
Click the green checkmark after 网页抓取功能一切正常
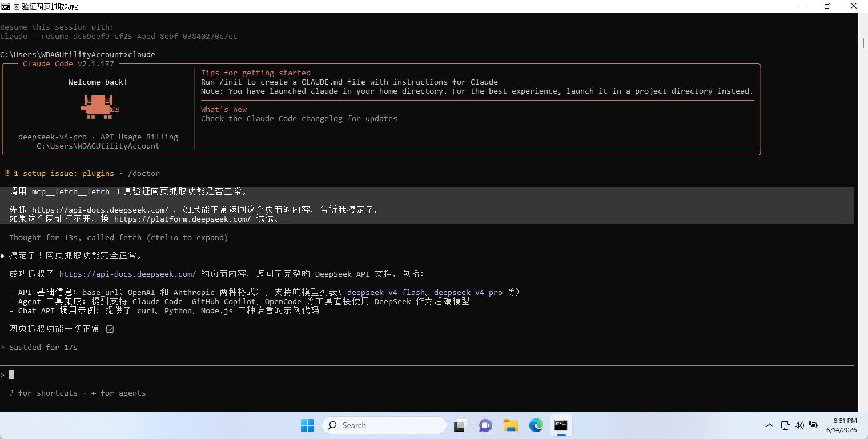click(110, 329)
